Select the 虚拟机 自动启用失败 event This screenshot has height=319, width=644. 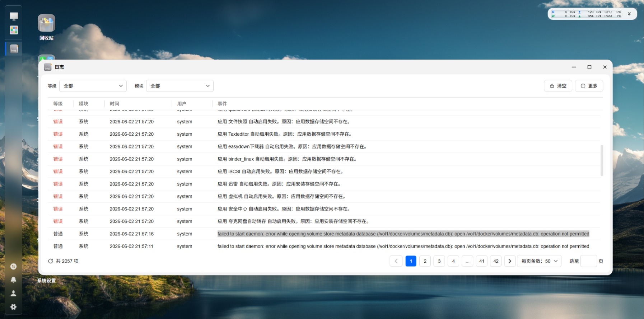pyautogui.click(x=281, y=197)
